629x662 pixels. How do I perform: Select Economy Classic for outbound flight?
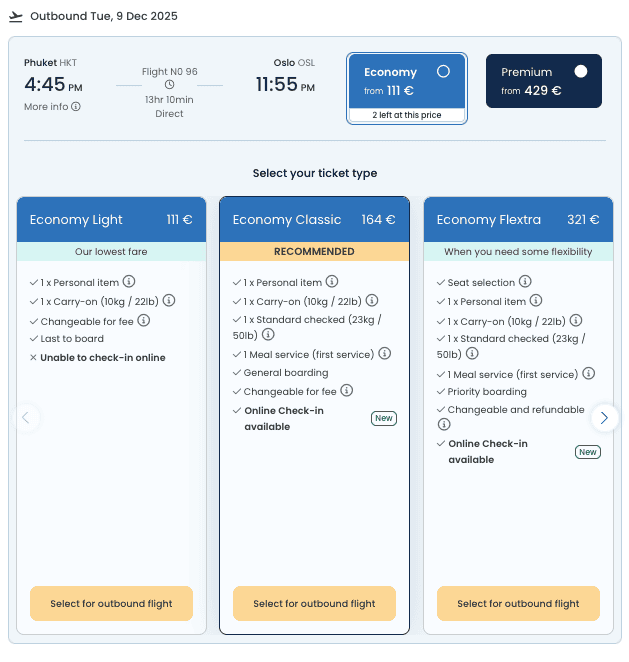[x=314, y=604]
